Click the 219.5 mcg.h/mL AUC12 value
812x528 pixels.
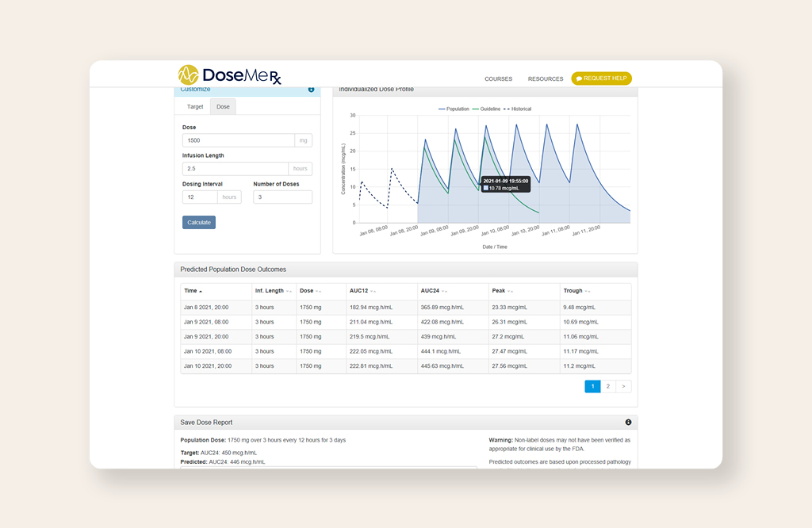click(x=370, y=336)
